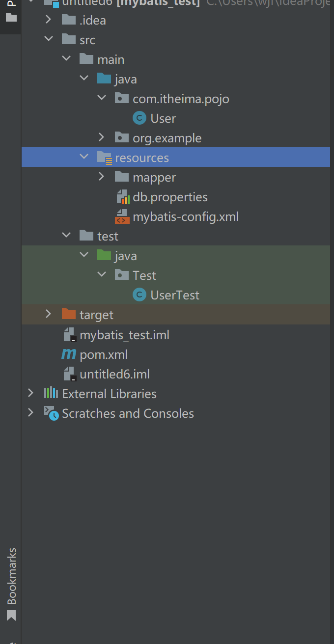Click the db.properties file icon
Image resolution: width=334 pixels, height=644 pixels.
pyautogui.click(x=123, y=197)
